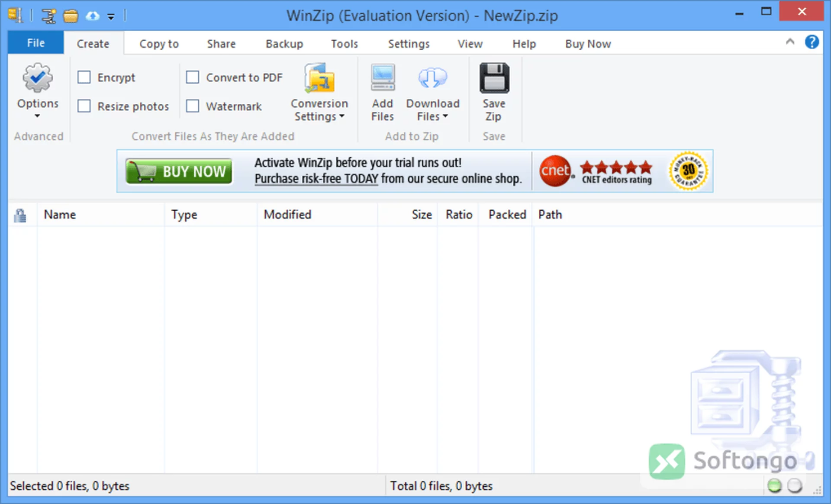Click the 30-day guarantee seal

pos(688,171)
